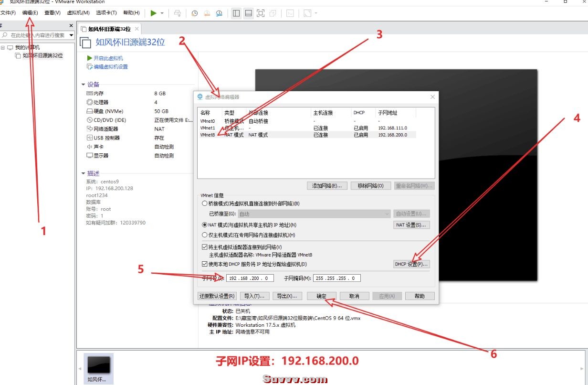
Task: Select the 仅主机模式 radio button
Action: pyautogui.click(x=205, y=235)
